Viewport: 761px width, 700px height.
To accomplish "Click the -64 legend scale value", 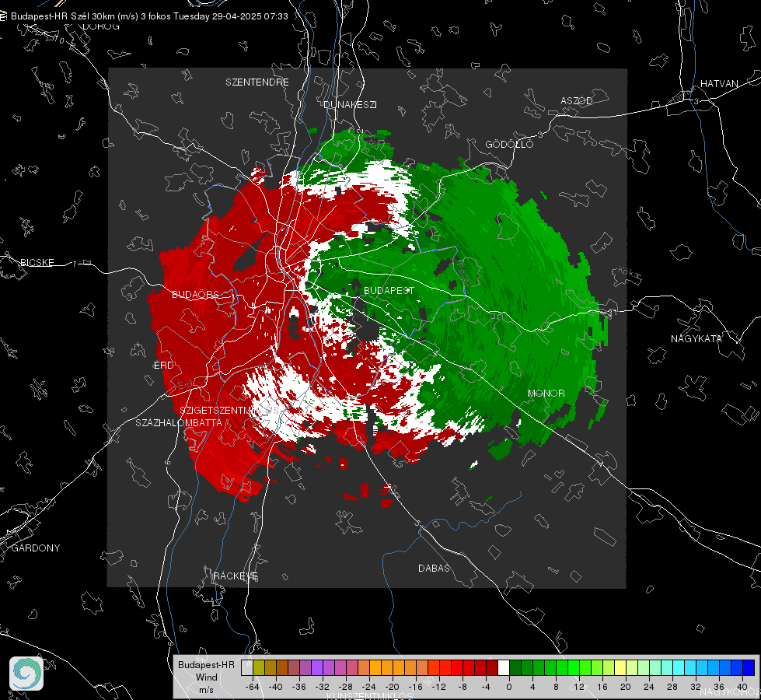I will pos(252,687).
